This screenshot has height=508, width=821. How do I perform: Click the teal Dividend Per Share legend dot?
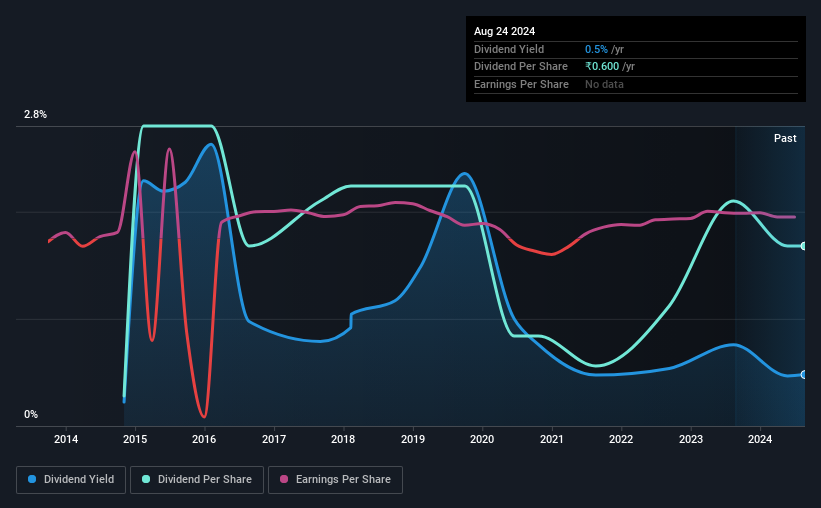(146, 479)
